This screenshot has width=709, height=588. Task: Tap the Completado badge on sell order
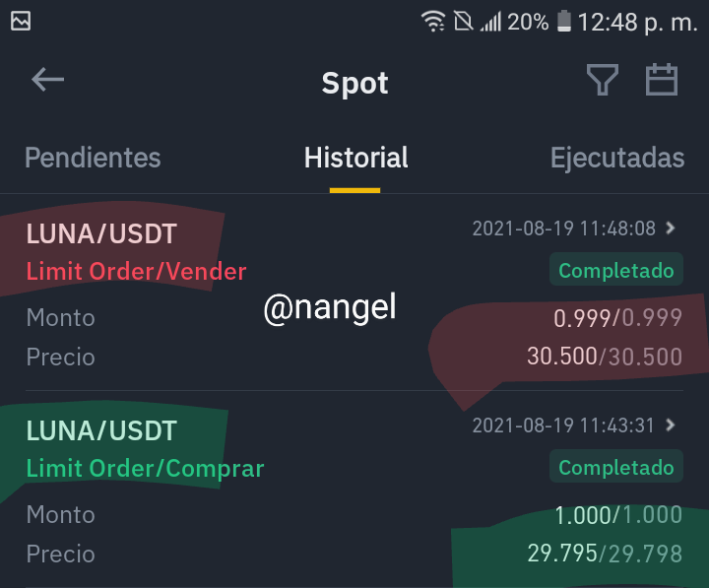tap(615, 270)
